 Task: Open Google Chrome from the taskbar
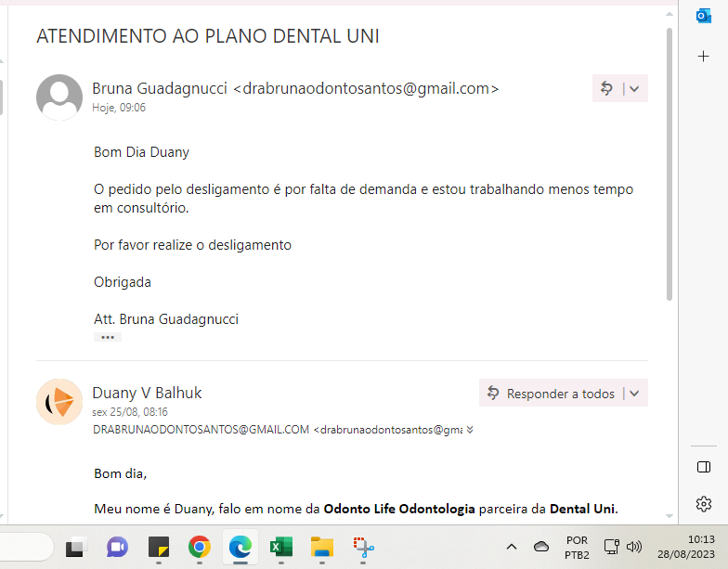coord(199,547)
